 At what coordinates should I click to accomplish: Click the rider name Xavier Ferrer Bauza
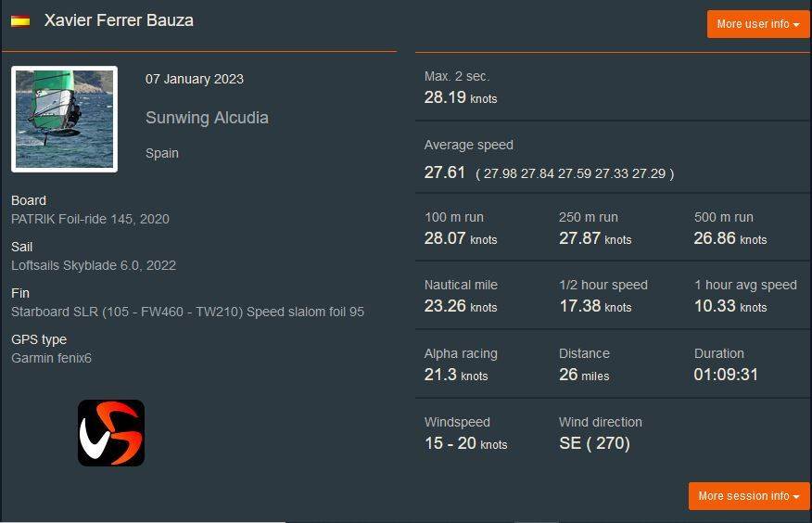[x=119, y=20]
